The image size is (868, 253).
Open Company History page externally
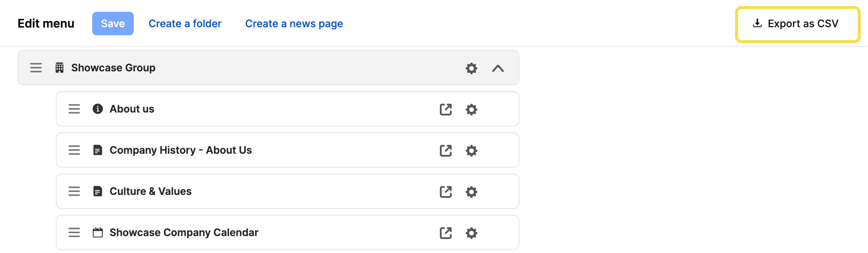[x=445, y=151]
